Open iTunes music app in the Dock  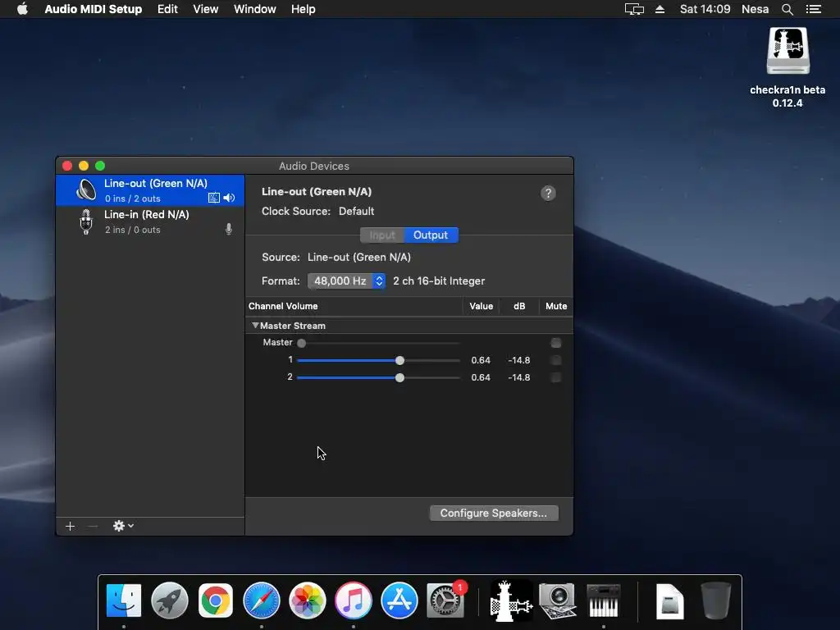coord(353,600)
